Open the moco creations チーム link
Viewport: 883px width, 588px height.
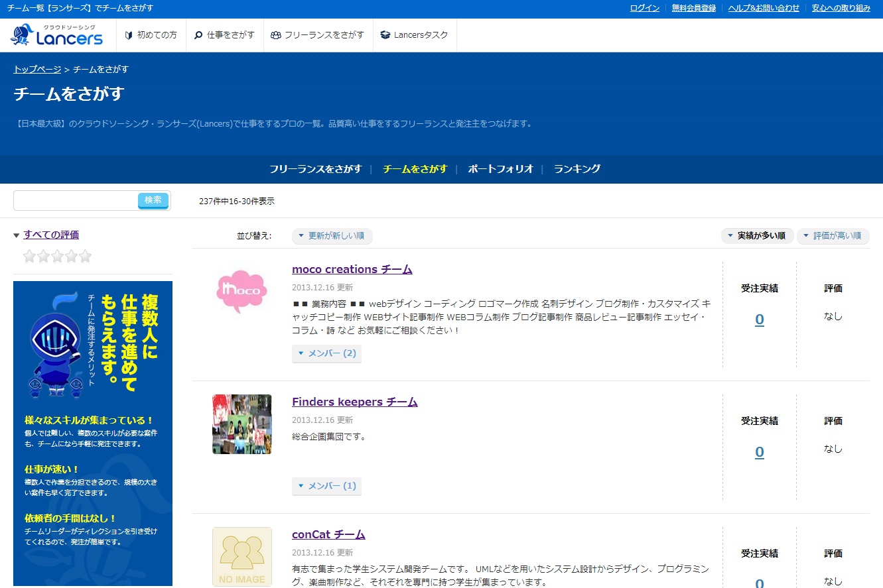tap(352, 269)
